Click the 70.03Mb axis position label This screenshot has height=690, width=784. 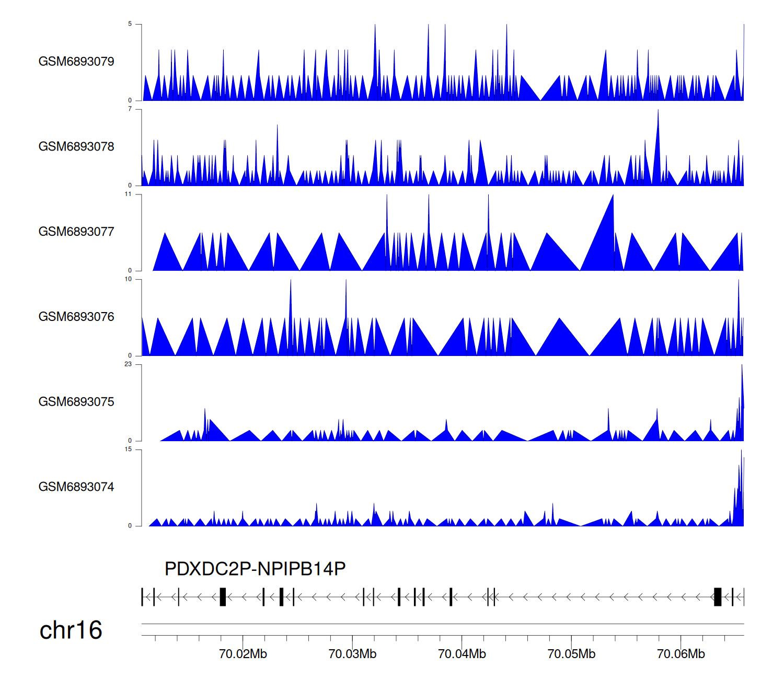click(352, 654)
